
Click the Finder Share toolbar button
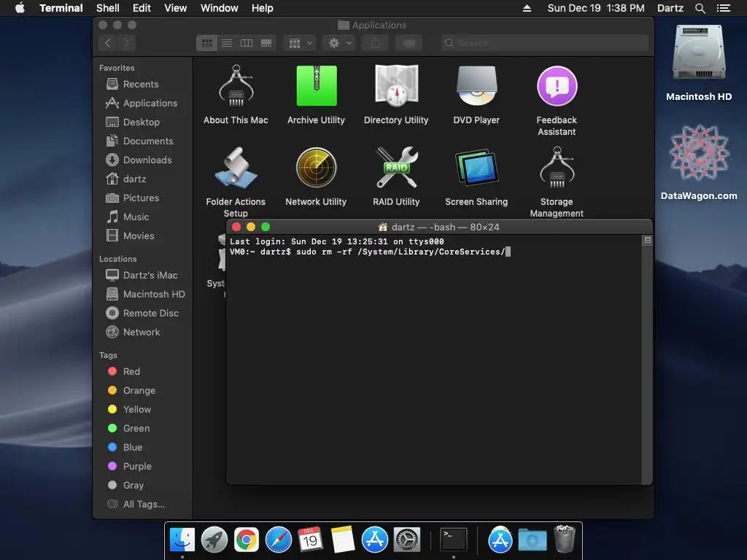coord(376,43)
